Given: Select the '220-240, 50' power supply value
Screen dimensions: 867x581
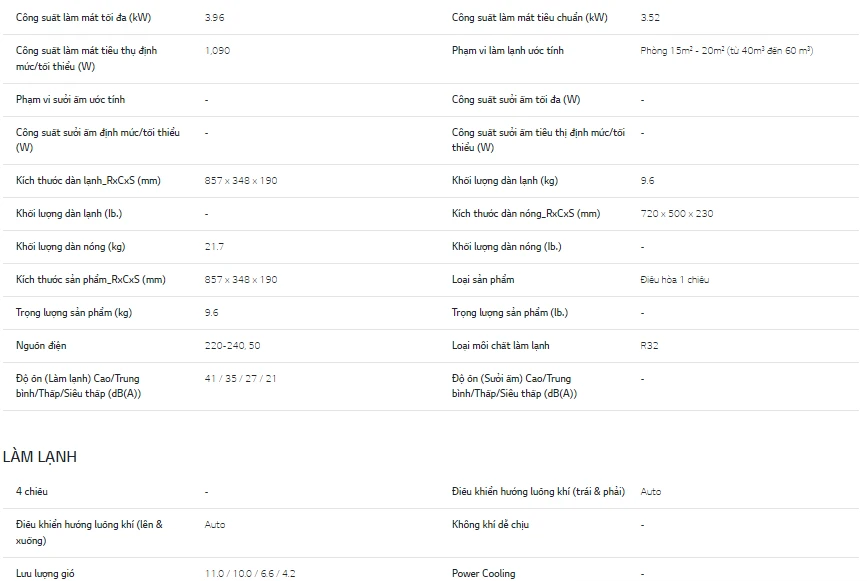Looking at the screenshot, I should 232,346.
